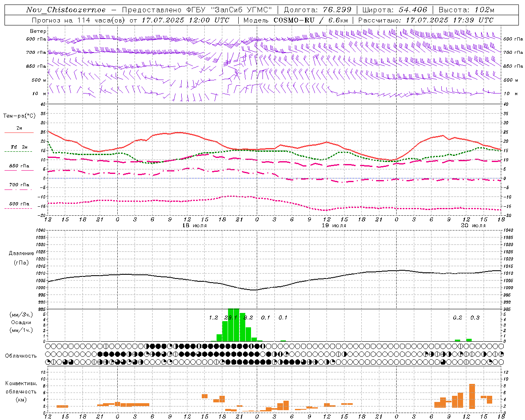Click the 10 м wind level label on the left
This screenshot has height=420, width=525.
pyautogui.click(x=39, y=94)
